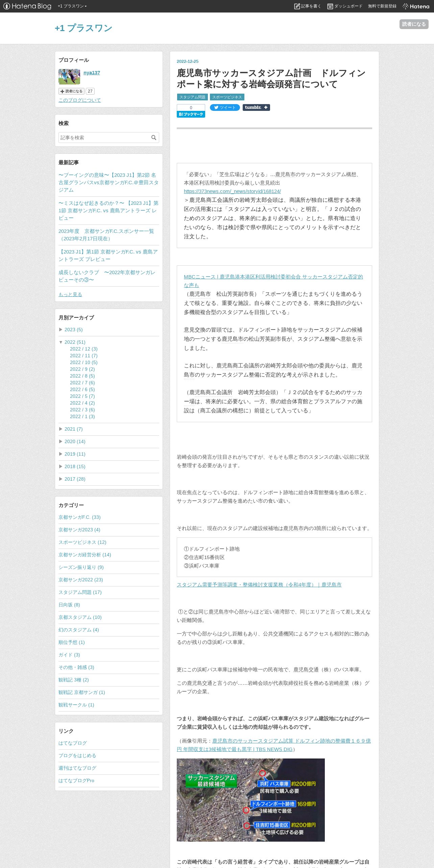The width and height of the screenshot is (434, 868).
Task: Open the 2022 / 12 (3) archive
Action: coord(83,349)
